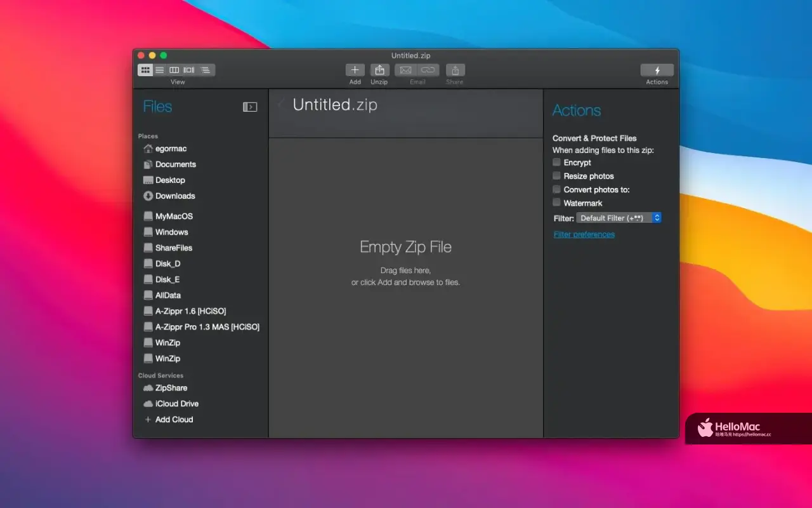Enable the Resize photos checkbox

point(556,175)
